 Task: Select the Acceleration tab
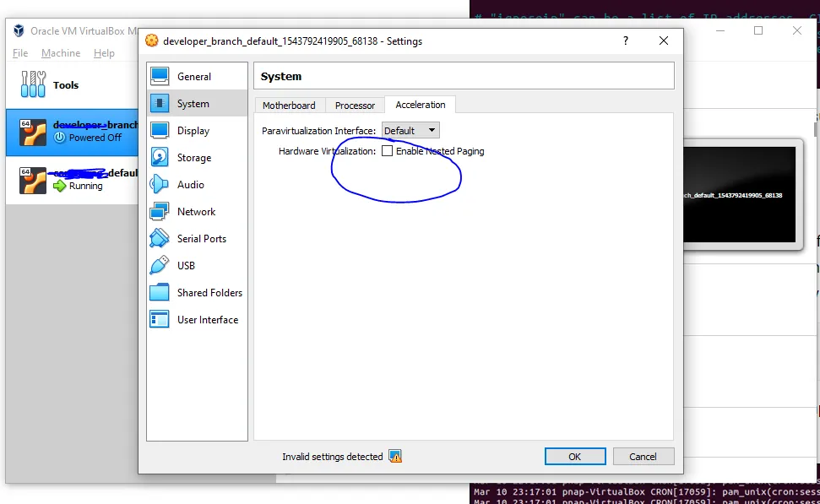tap(421, 105)
